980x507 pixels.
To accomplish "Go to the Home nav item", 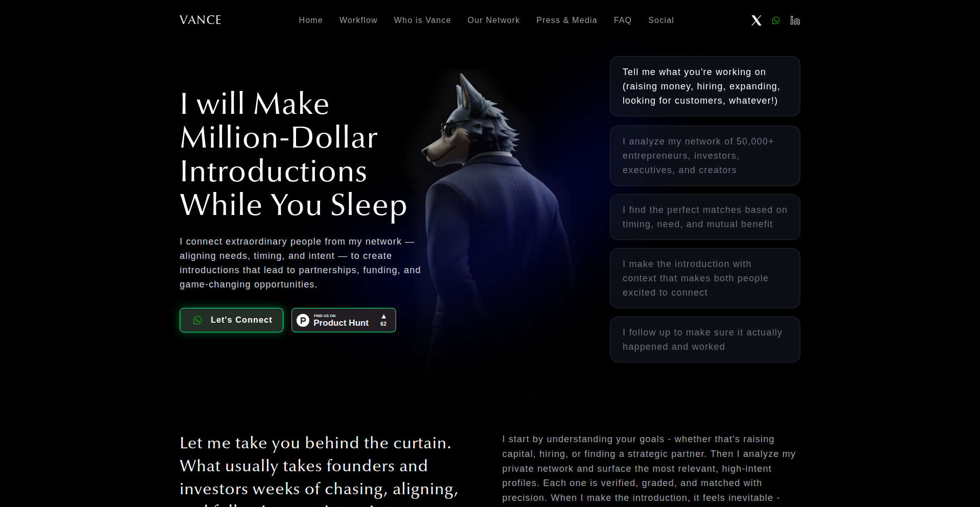I will point(311,20).
